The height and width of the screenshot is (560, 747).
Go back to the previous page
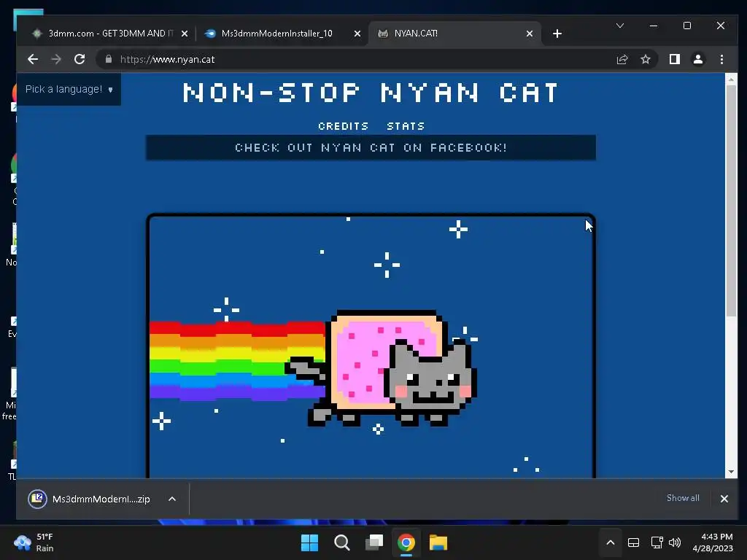[x=32, y=59]
